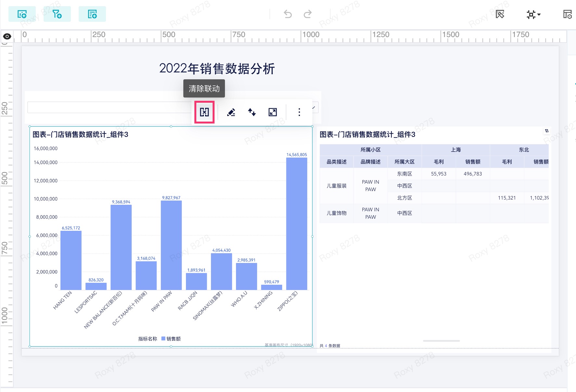Image resolution: width=576 pixels, height=392 pixels.
Task: Click the undo arrow
Action: pyautogui.click(x=288, y=14)
